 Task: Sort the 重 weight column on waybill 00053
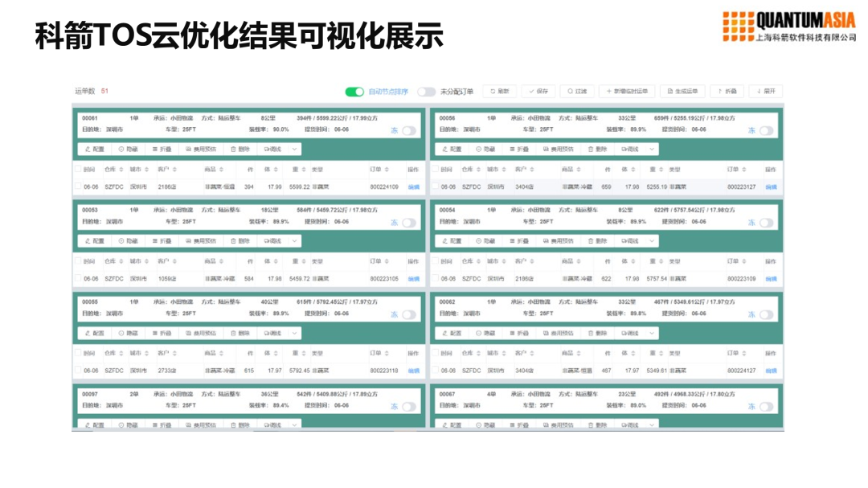point(298,261)
